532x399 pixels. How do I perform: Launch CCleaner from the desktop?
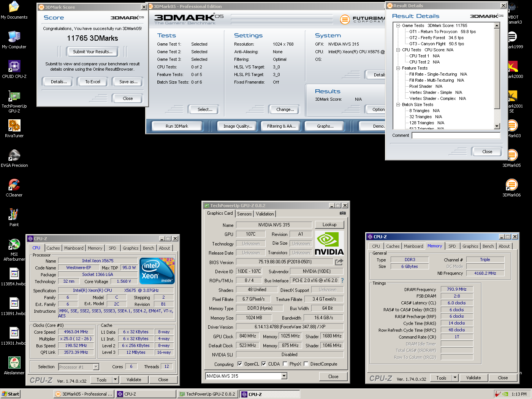tap(14, 188)
